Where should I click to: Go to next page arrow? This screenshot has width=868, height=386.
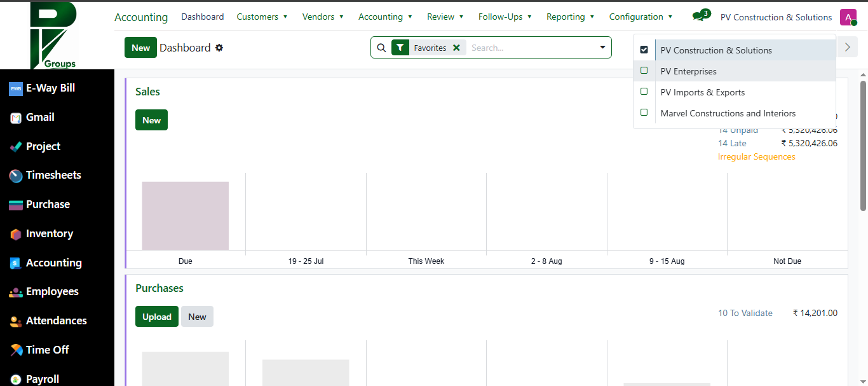tap(847, 47)
